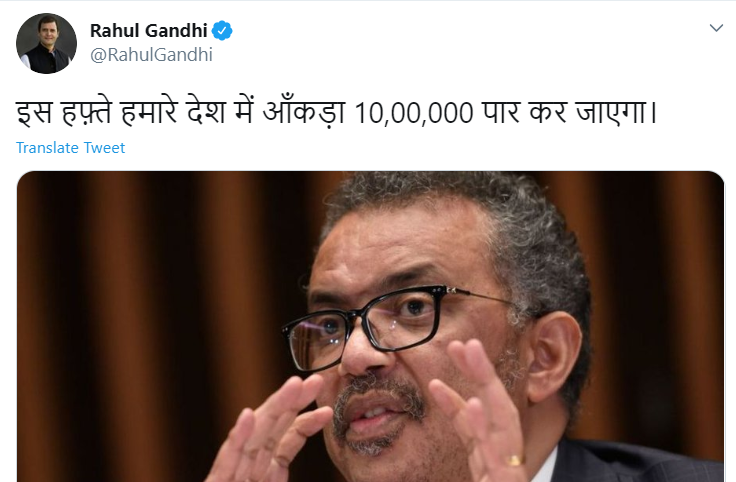The height and width of the screenshot is (482, 736).
Task: Click the Translate Tweet link
Action: tap(70, 148)
